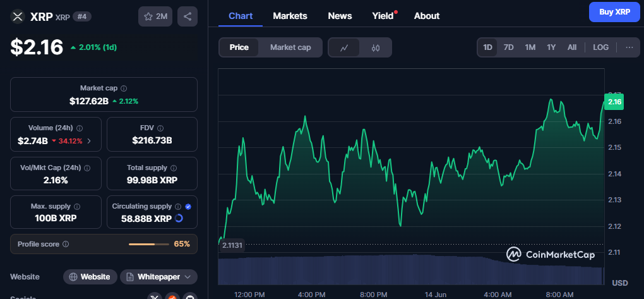Click the 14 Jun date axis label

tap(435, 295)
